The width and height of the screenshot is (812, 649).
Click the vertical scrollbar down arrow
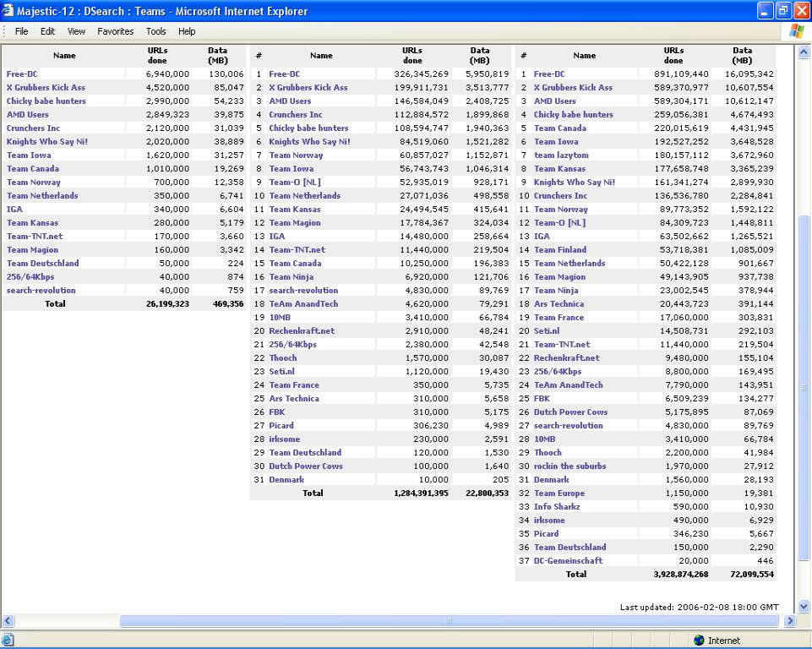(x=804, y=606)
